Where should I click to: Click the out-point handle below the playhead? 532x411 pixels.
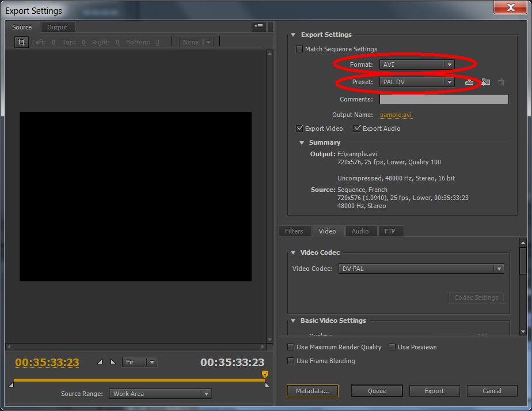pos(267,384)
